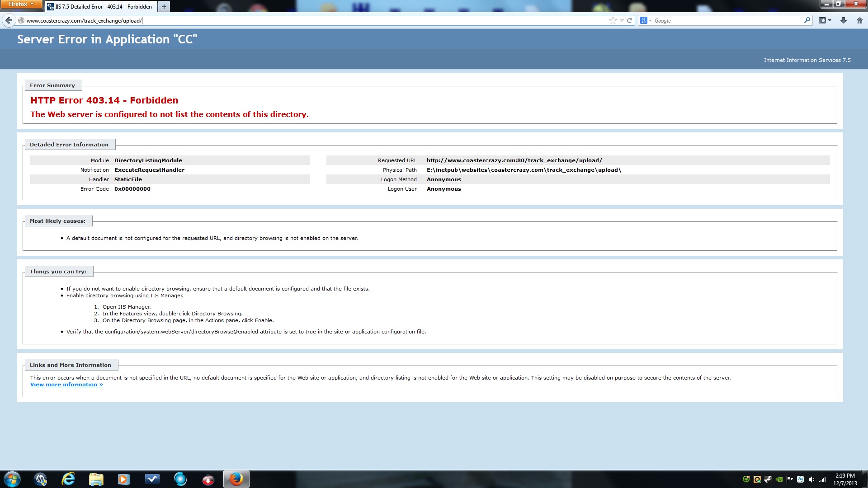Click the Windows Start button
Screen dimensions: 868x488
[x=12, y=479]
